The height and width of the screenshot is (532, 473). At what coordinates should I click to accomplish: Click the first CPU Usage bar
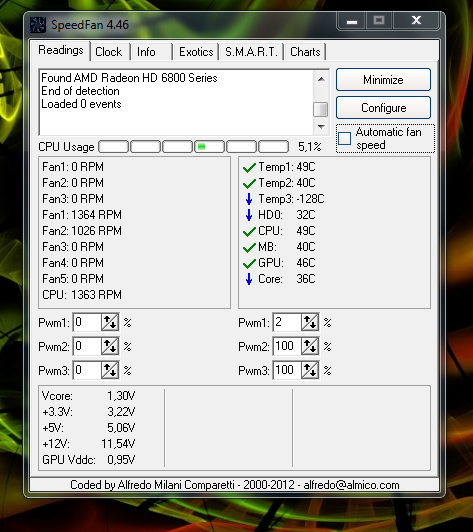(x=113, y=147)
